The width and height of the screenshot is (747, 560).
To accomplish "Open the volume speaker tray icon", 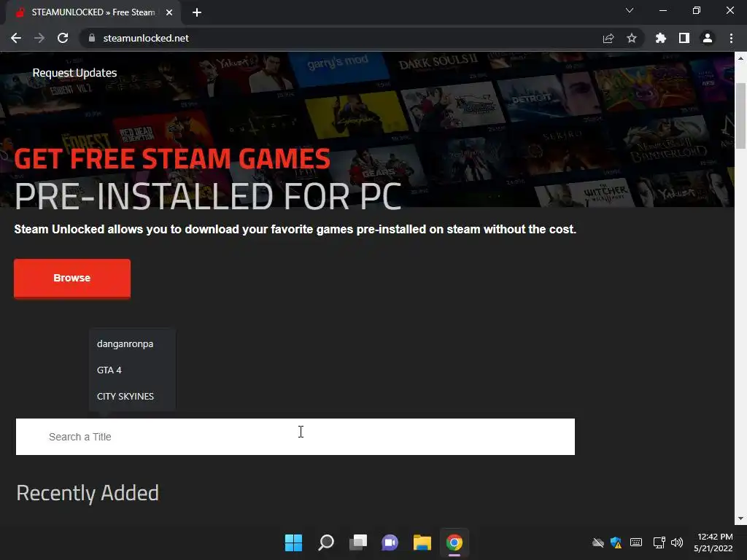I will [676, 542].
